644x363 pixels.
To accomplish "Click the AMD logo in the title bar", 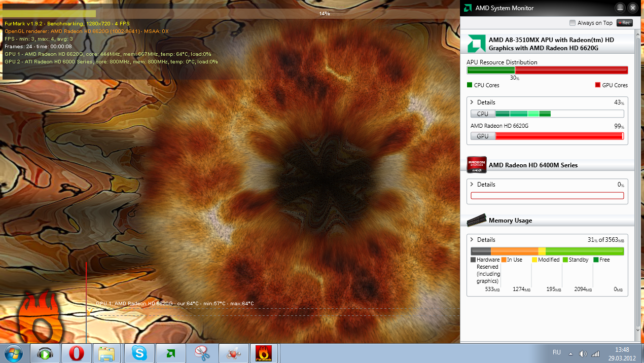I will click(467, 8).
